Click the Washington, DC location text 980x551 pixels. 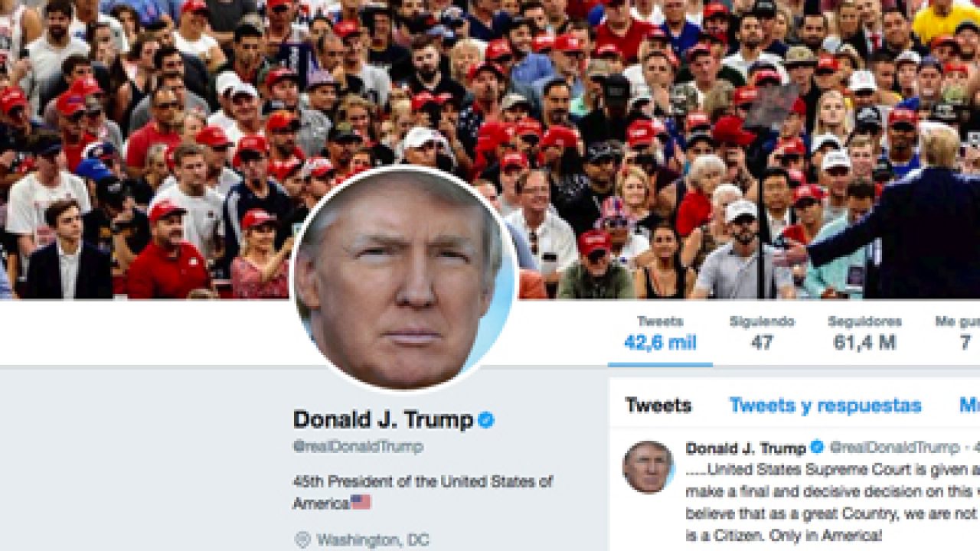(373, 540)
